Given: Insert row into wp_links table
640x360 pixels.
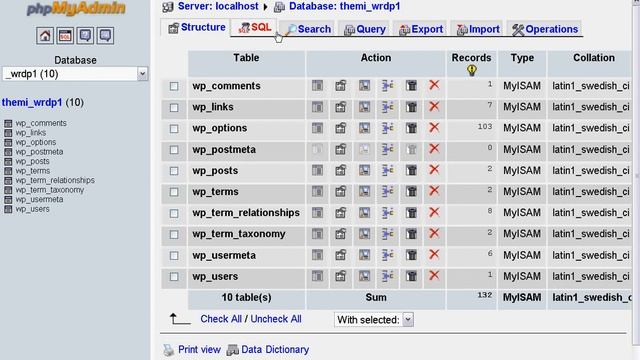Looking at the screenshot, I should coord(387,107).
